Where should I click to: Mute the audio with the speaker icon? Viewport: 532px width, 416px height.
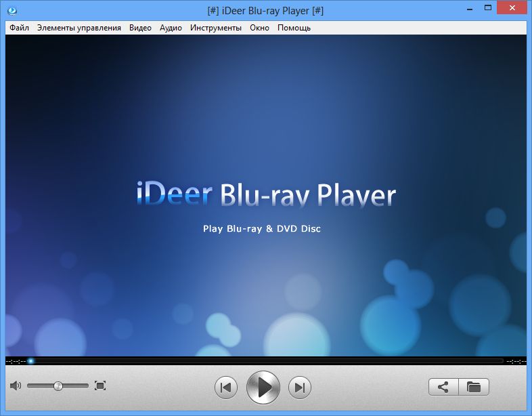16,386
